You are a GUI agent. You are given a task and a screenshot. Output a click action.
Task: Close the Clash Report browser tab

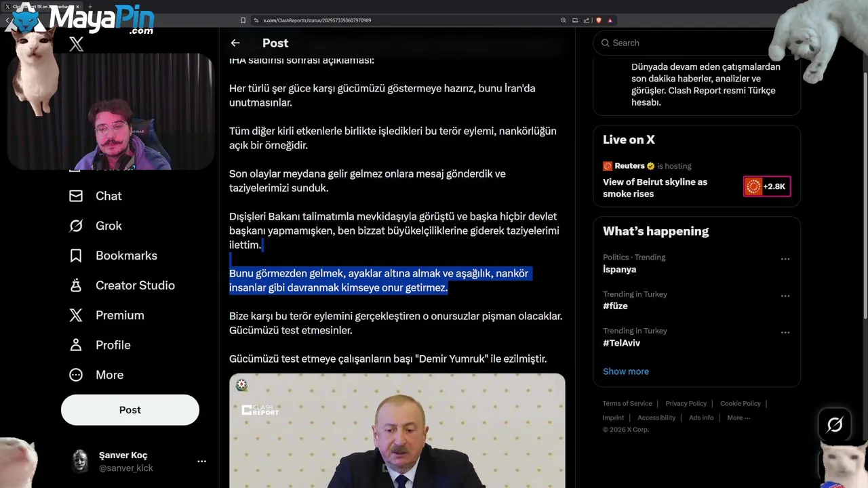(x=77, y=6)
